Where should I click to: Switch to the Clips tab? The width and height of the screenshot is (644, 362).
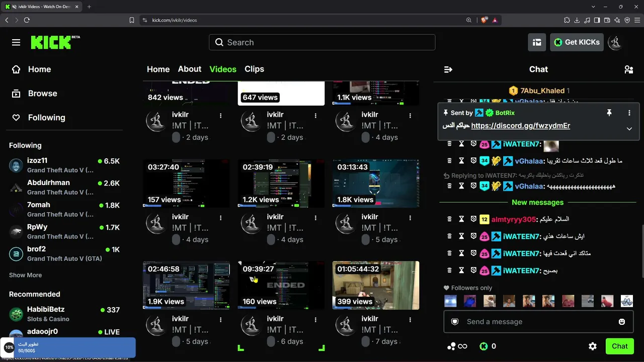point(254,69)
